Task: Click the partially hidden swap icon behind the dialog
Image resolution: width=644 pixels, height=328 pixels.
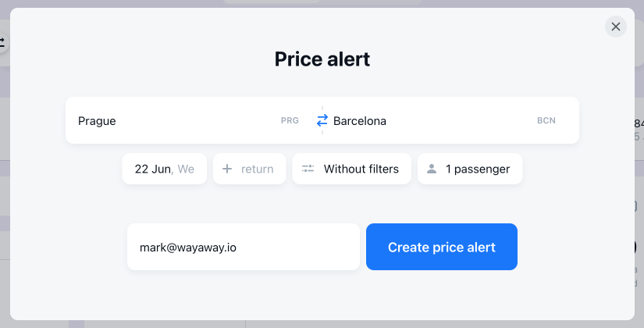Action: (2, 42)
